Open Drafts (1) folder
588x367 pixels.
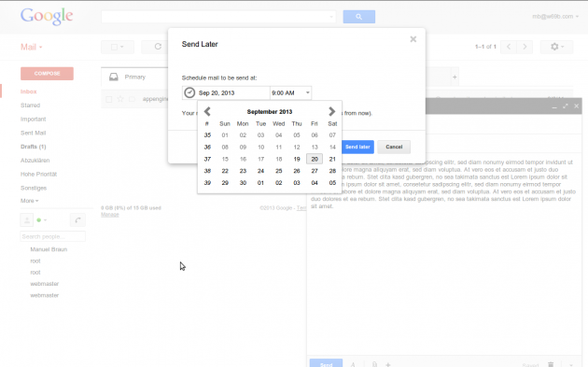33,147
